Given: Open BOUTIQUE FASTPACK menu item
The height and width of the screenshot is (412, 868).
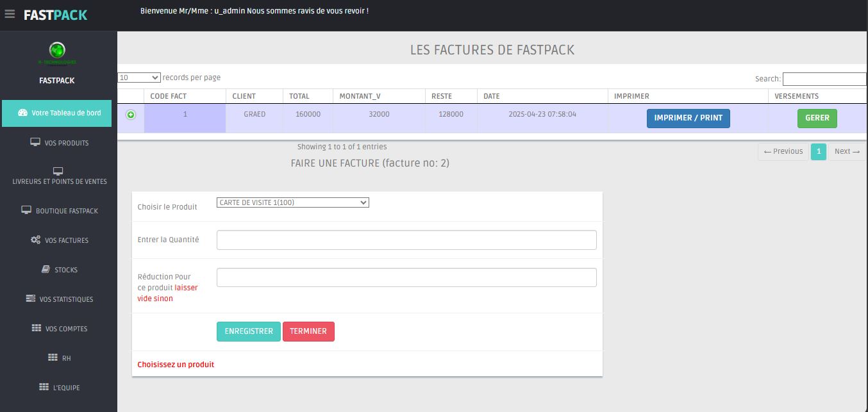Looking at the screenshot, I should [x=59, y=211].
